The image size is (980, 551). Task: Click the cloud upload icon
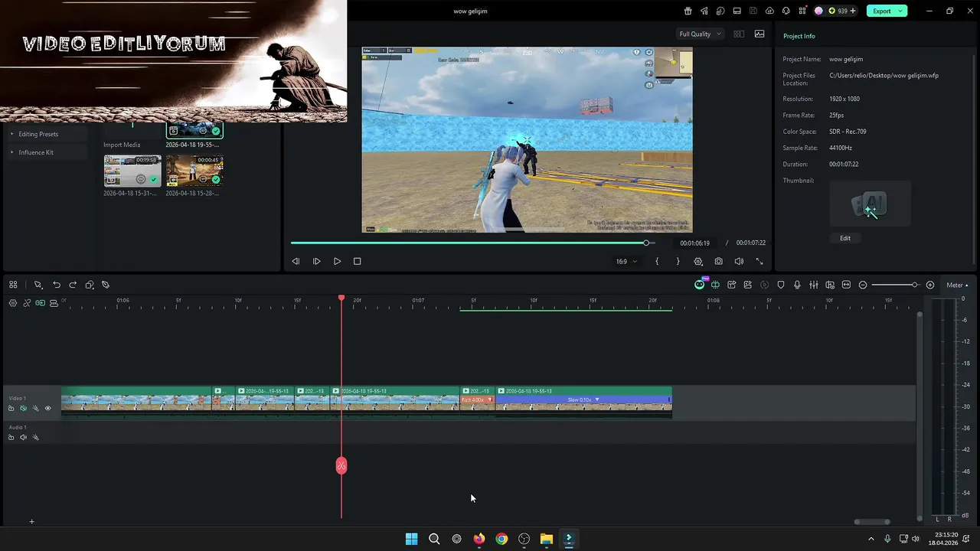[769, 11]
